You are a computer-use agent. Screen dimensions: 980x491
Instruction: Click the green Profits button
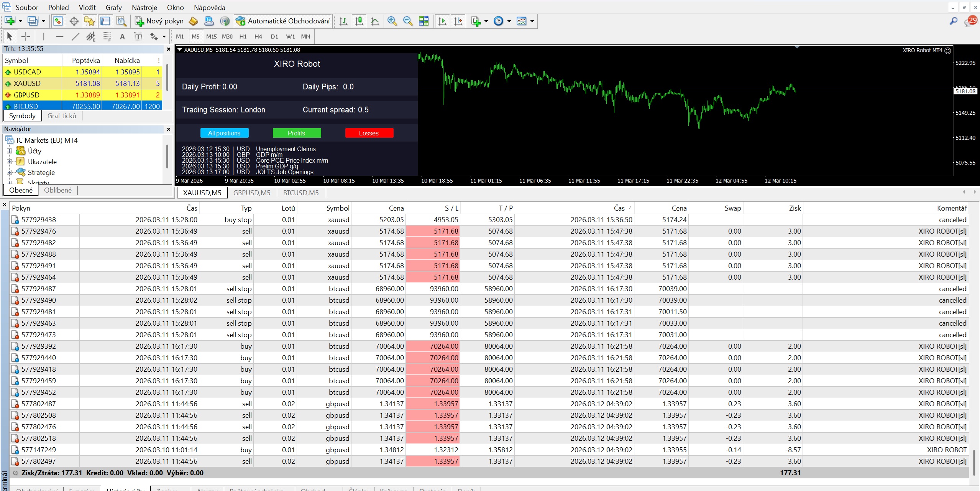tap(297, 133)
